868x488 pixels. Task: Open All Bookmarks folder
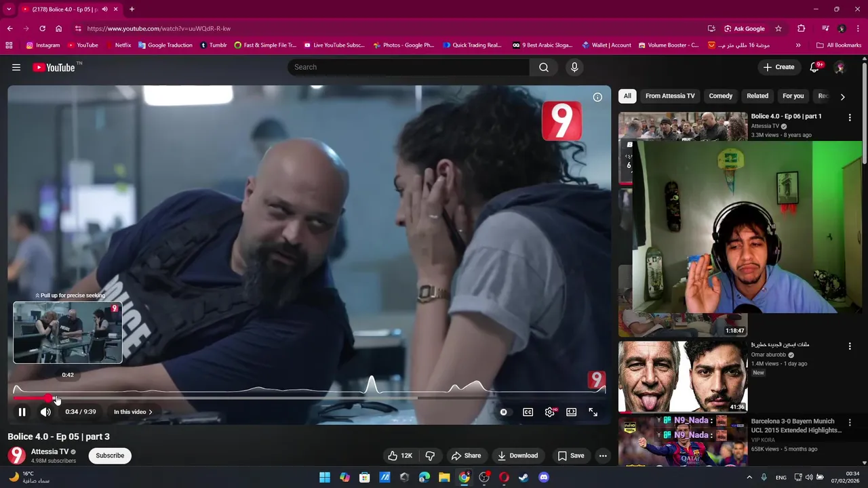coord(839,45)
